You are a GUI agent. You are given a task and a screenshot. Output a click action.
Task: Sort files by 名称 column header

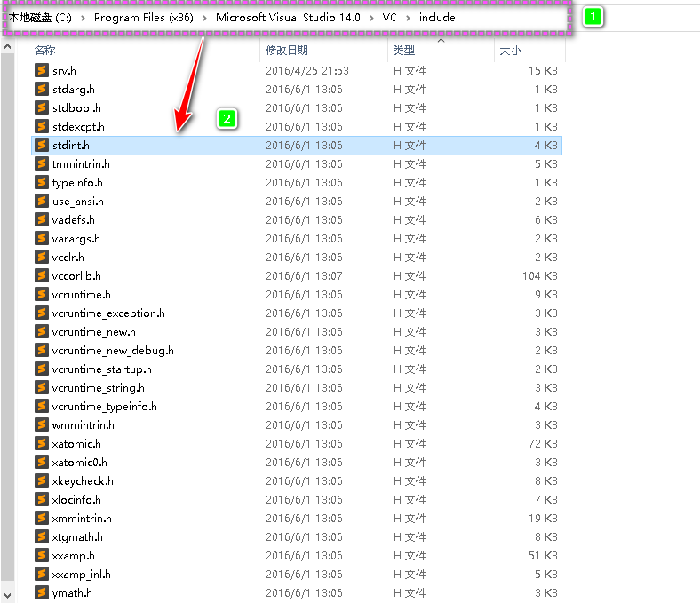tap(44, 51)
